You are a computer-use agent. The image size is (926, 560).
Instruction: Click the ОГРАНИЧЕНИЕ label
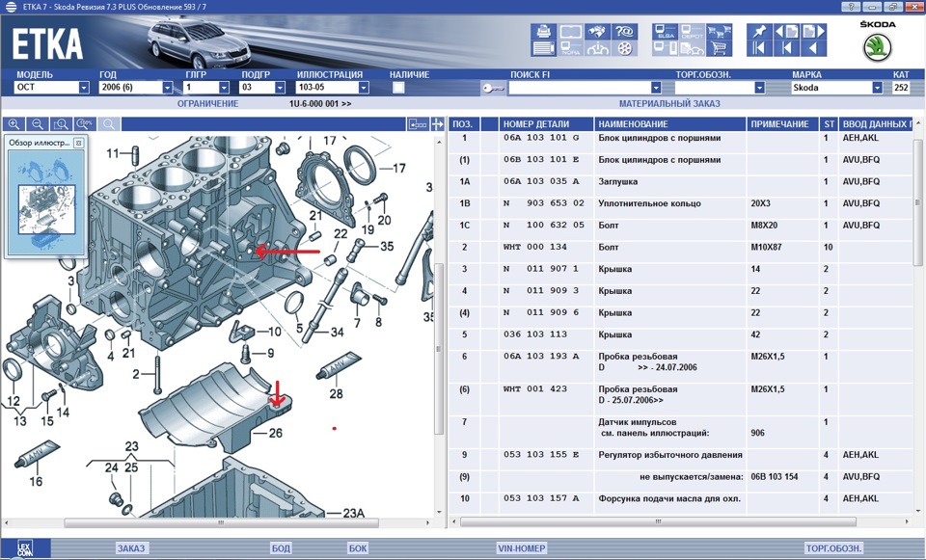208,103
